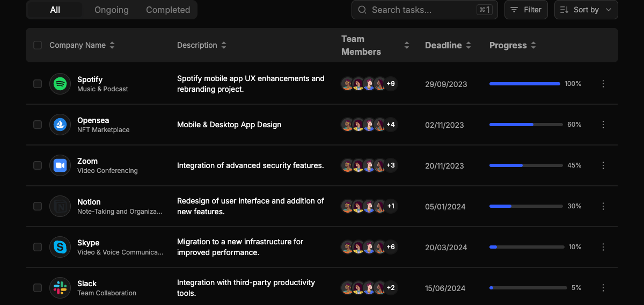Image resolution: width=644 pixels, height=305 pixels.
Task: Click the Zoom logo icon
Action: coord(60,165)
